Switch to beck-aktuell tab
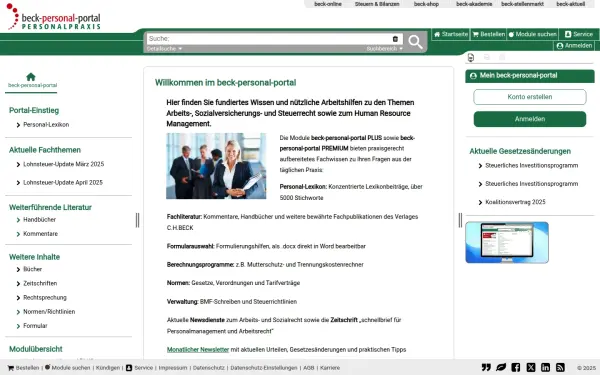 (571, 4)
